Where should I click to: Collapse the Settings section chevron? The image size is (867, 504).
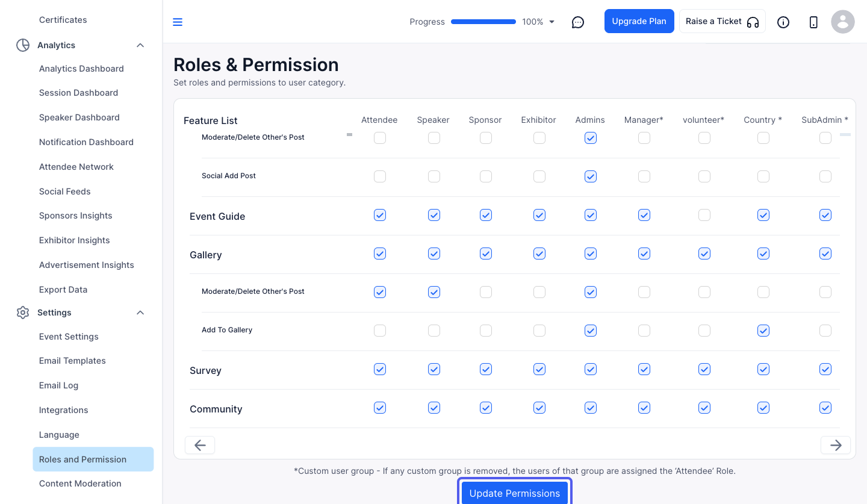click(140, 313)
